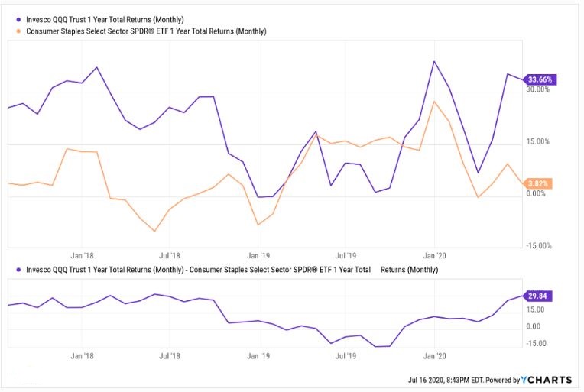Click the 15.00% axis label on upper chart
Screen dimensions: 584x392
(538, 141)
